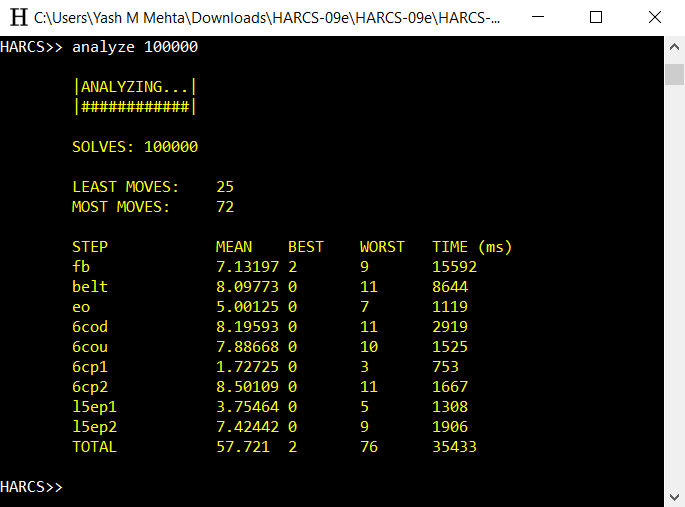Click the SOLVES: 100000 line
The height and width of the screenshot is (507, 685).
coord(135,147)
